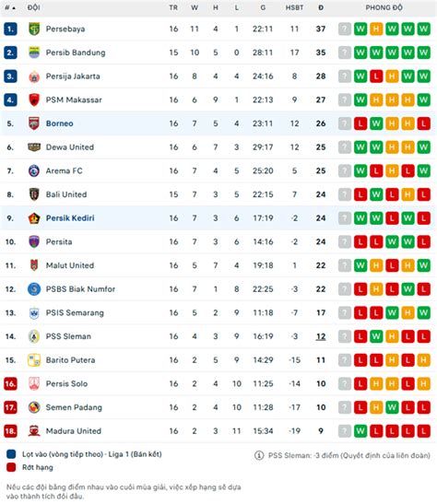Click the Barito Putera yellow crest icon
The height and width of the screenshot is (504, 437).
coord(34,360)
